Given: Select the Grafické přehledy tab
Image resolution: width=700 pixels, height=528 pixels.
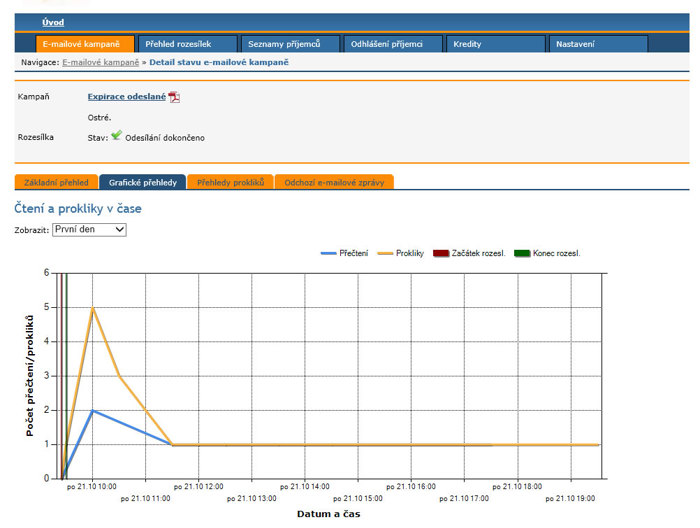Looking at the screenshot, I should [x=142, y=182].
